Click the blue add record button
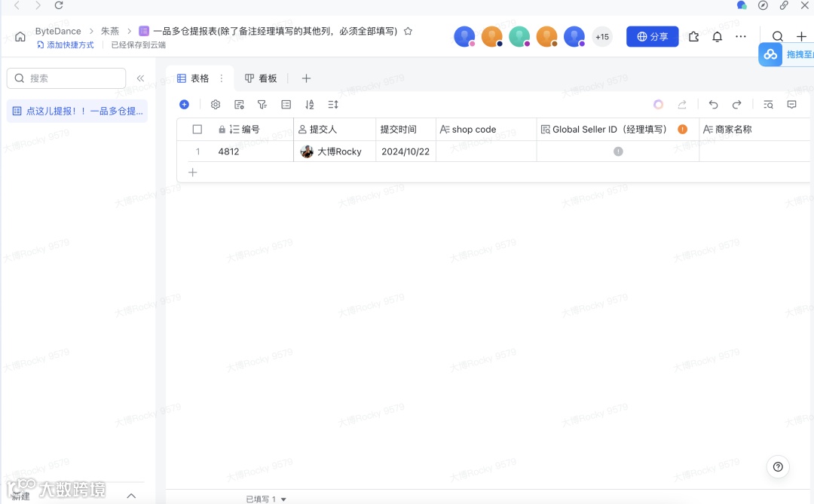Screen dimensions: 814x504 pyautogui.click(x=185, y=104)
